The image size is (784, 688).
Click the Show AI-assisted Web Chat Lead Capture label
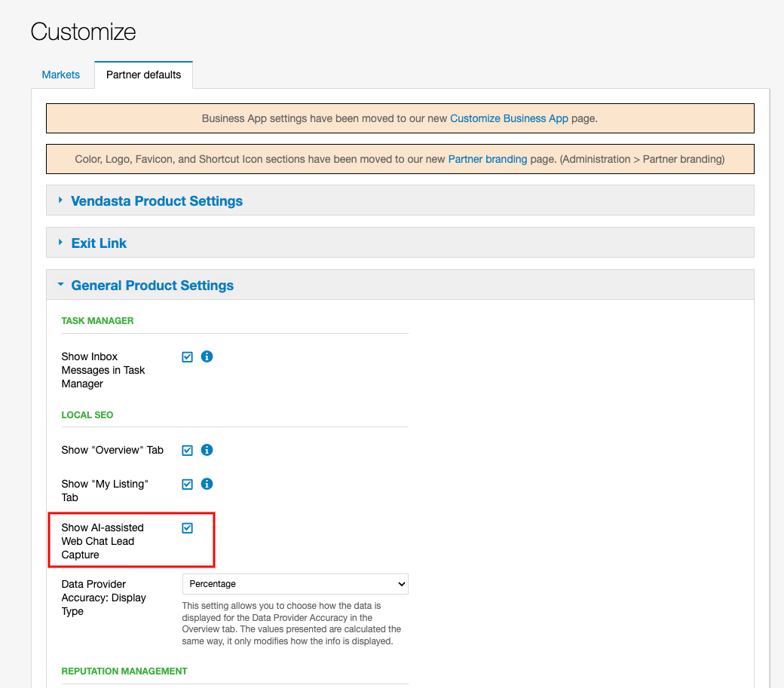[103, 541]
